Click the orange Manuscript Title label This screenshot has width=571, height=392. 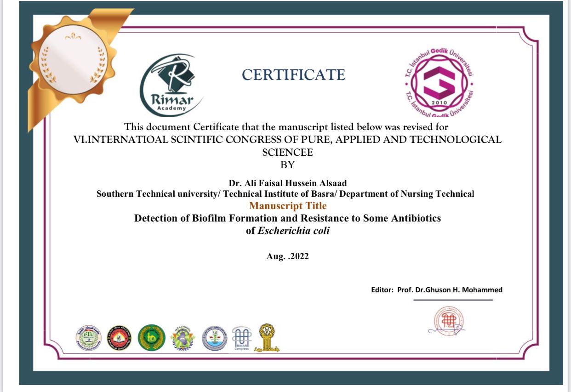[x=288, y=205]
